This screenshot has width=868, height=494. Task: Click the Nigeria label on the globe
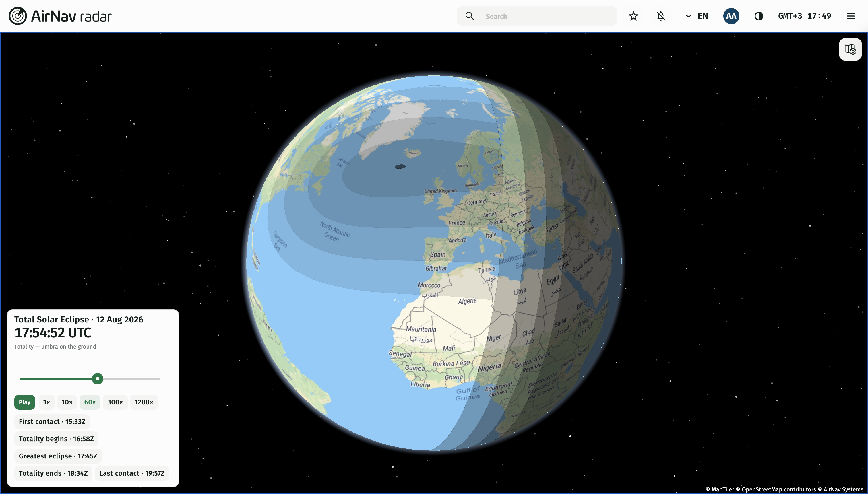(x=489, y=367)
